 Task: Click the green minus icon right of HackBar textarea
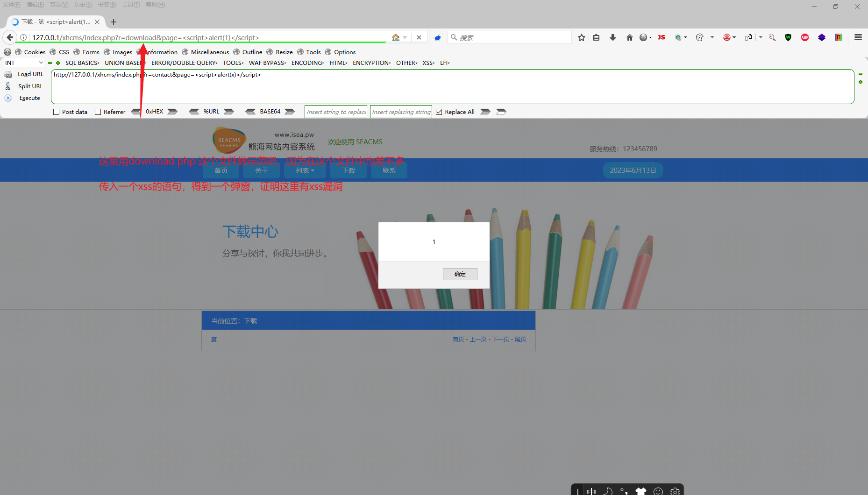click(861, 74)
